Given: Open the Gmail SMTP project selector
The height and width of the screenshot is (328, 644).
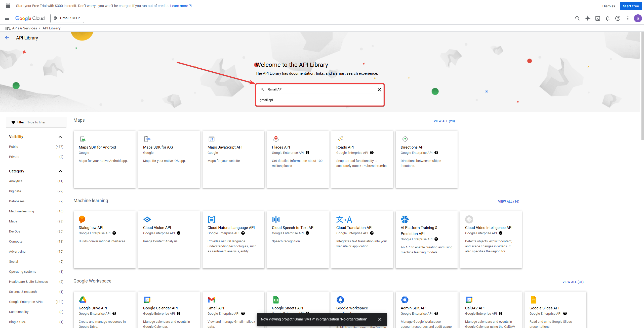Looking at the screenshot, I should pos(67,18).
